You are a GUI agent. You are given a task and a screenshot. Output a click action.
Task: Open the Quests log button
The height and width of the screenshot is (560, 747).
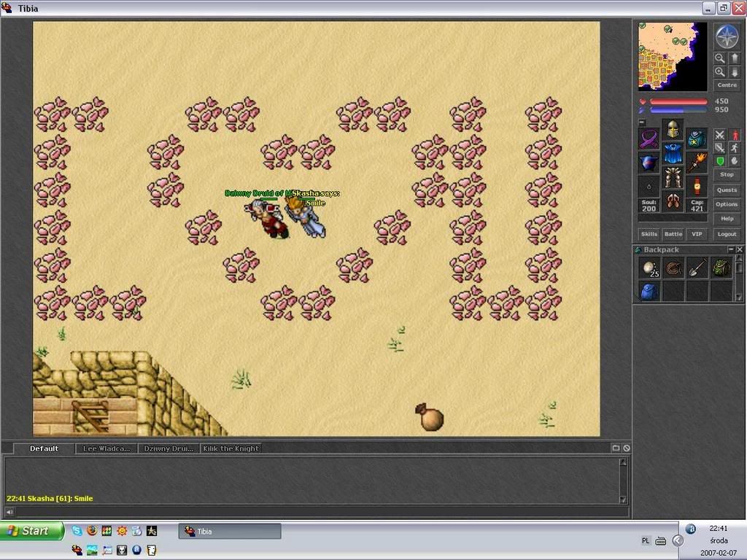(x=727, y=190)
